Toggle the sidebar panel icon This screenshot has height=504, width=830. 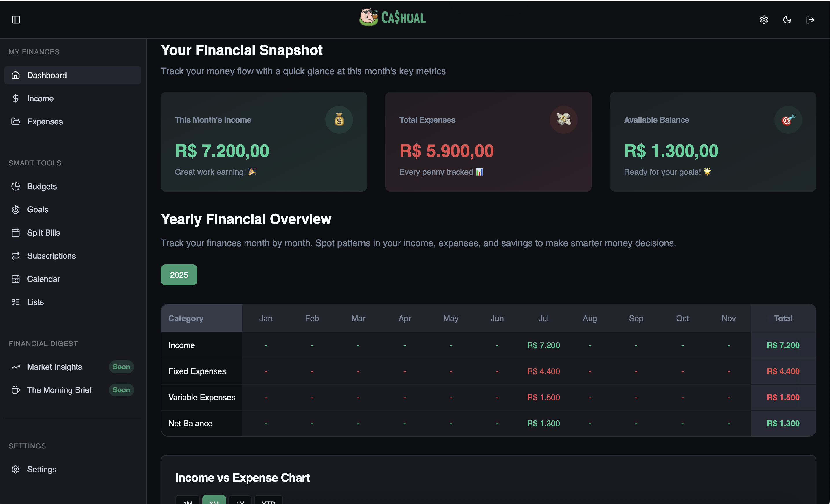point(16,19)
